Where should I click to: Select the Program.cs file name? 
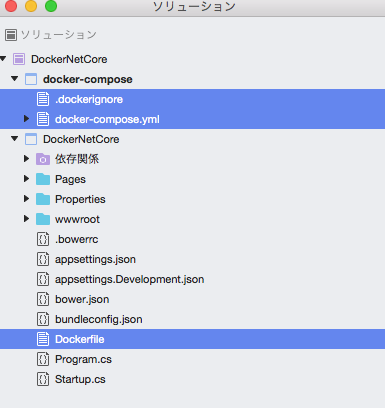83,359
